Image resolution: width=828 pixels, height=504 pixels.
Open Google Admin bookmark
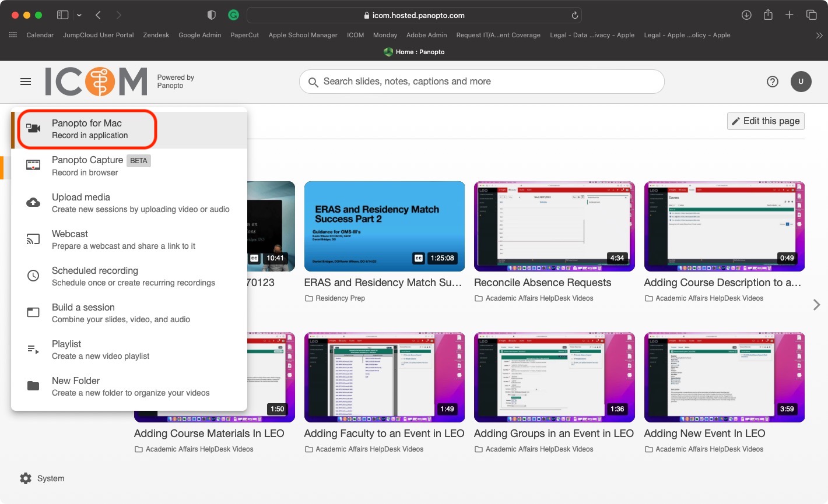tap(200, 35)
